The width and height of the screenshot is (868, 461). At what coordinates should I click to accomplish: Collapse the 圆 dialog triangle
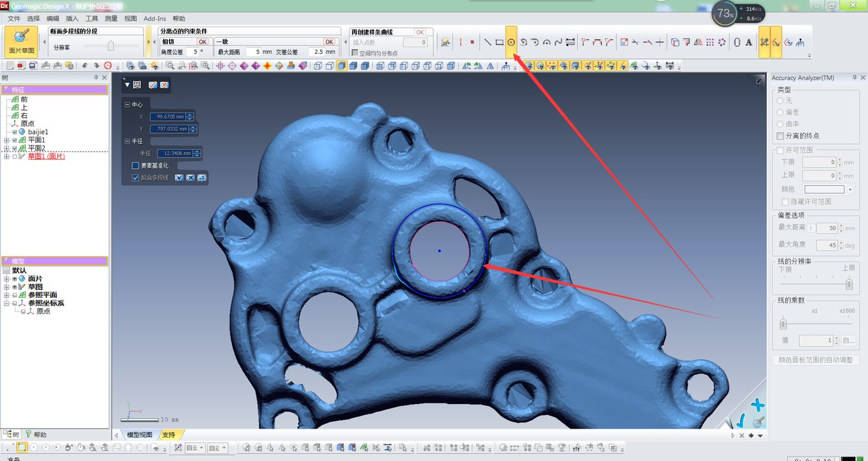pos(128,85)
